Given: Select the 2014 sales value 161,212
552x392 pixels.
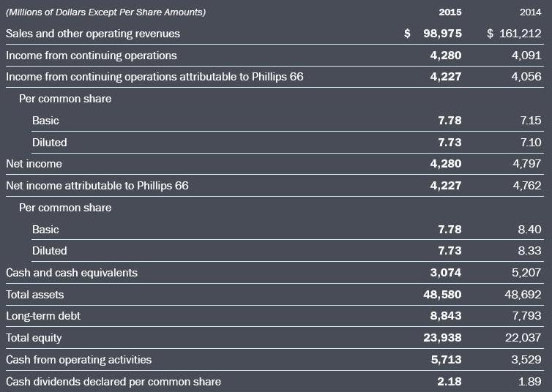Looking at the screenshot, I should click(520, 34).
